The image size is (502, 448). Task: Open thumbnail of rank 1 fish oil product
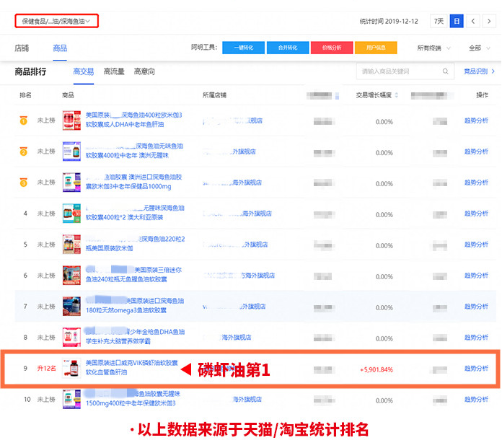click(x=72, y=120)
